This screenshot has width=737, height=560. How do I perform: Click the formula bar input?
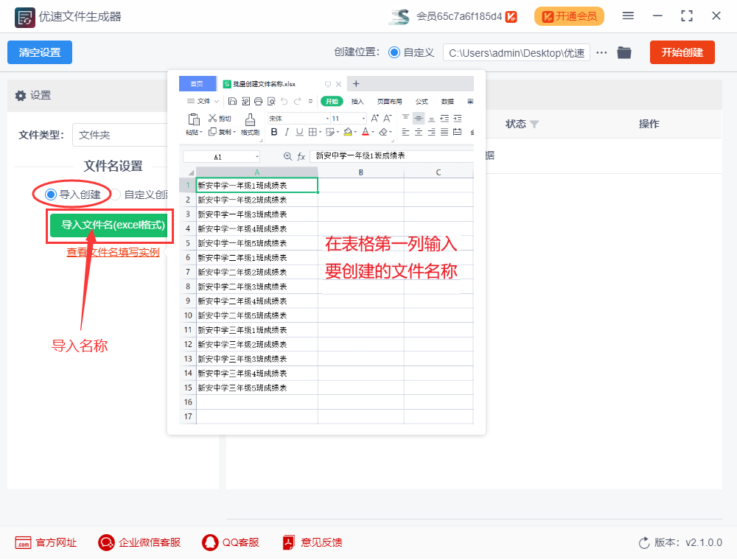[x=391, y=156]
